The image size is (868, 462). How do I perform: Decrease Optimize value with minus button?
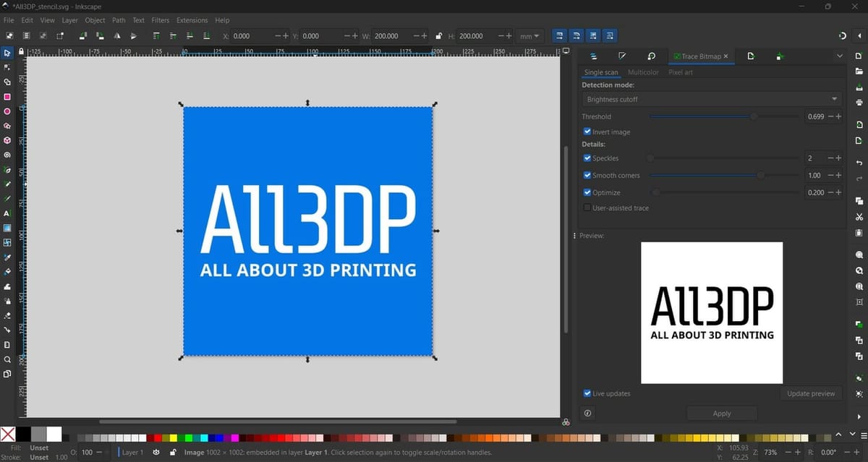[x=830, y=192]
